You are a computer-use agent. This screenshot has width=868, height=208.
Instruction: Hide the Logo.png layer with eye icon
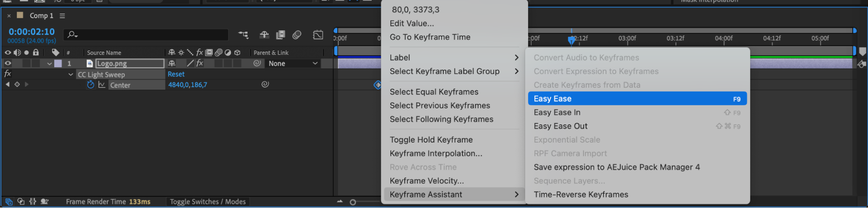8,63
